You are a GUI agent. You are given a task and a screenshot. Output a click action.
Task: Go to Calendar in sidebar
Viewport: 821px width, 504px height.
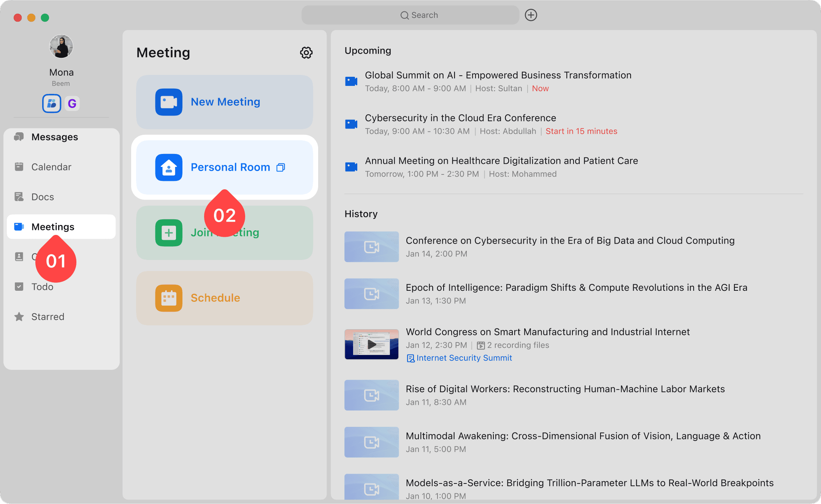(x=51, y=167)
